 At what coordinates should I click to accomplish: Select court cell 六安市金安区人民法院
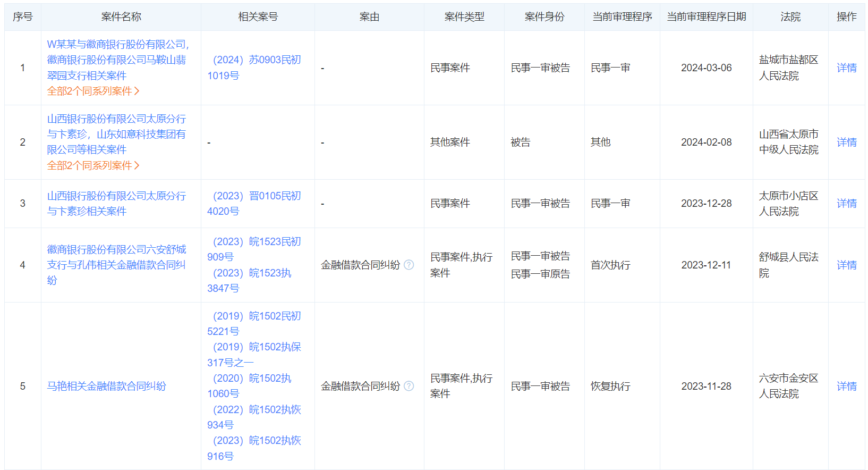[x=790, y=386]
